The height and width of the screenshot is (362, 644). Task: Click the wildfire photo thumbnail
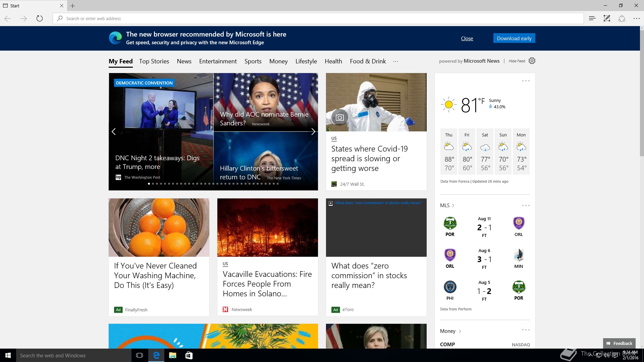pos(268,228)
